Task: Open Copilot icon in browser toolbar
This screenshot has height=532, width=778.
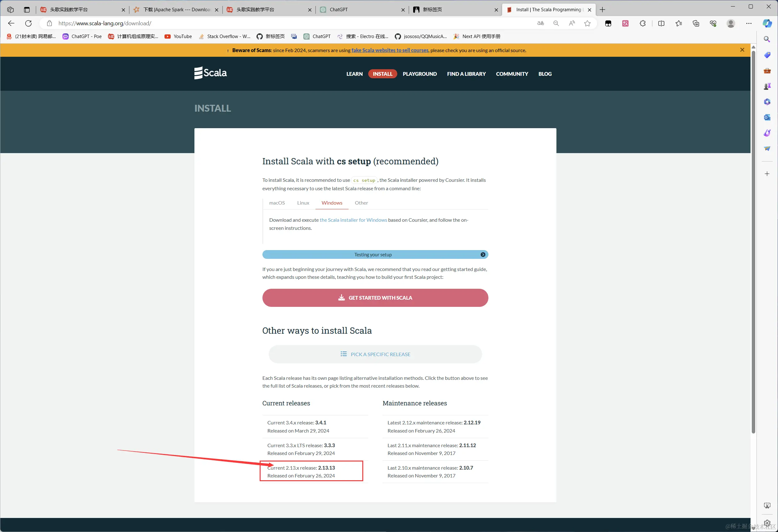Action: [767, 23]
